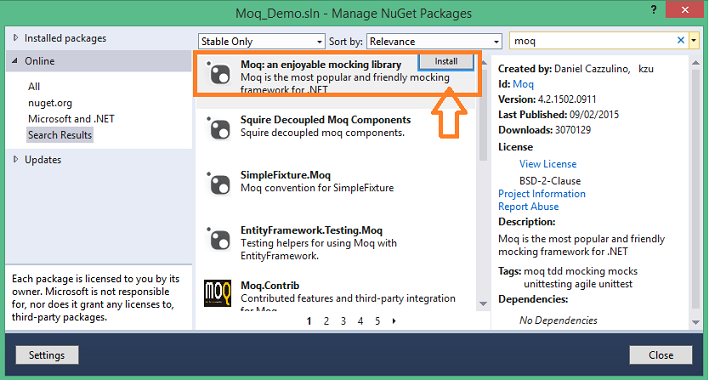Viewport: 709px width, 380px height.
Task: Open the Stable Only filter dropdown
Action: 261,41
